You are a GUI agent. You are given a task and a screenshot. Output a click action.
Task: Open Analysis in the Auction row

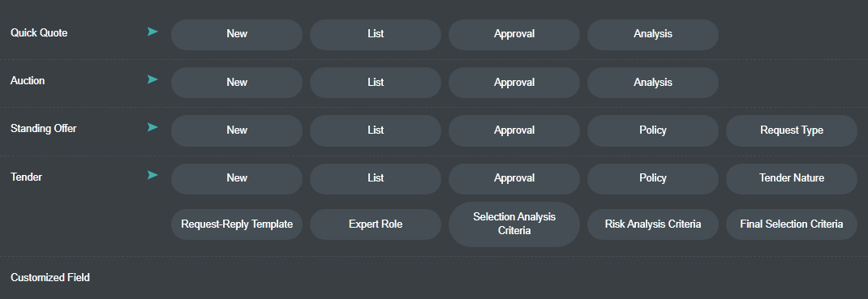coord(653,83)
